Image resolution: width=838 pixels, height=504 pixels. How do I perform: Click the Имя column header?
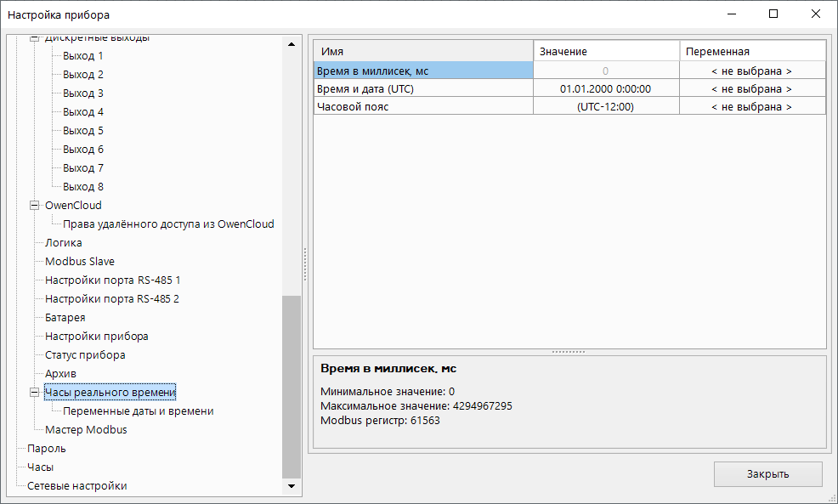point(423,52)
